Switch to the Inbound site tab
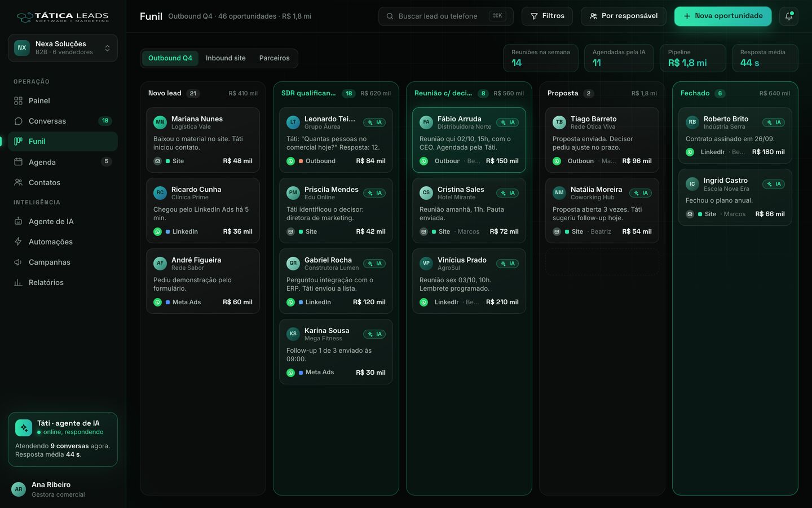 pyautogui.click(x=226, y=58)
